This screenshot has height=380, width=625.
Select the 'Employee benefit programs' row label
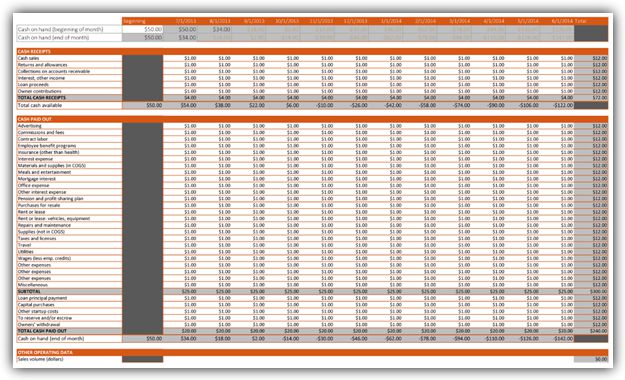tap(47, 146)
